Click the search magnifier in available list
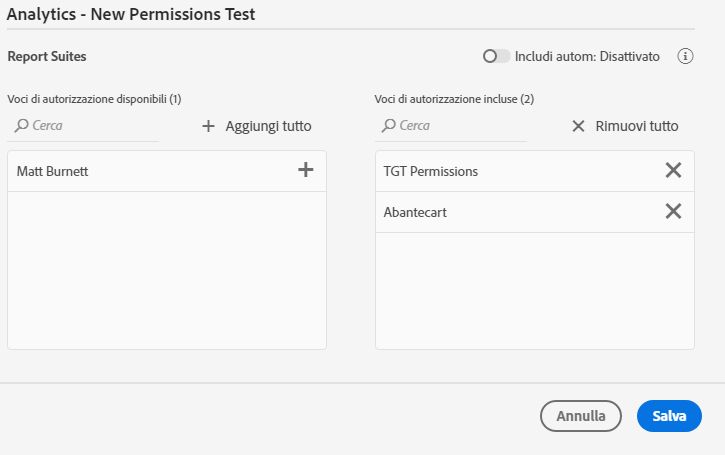The height and width of the screenshot is (455, 725). pos(21,126)
